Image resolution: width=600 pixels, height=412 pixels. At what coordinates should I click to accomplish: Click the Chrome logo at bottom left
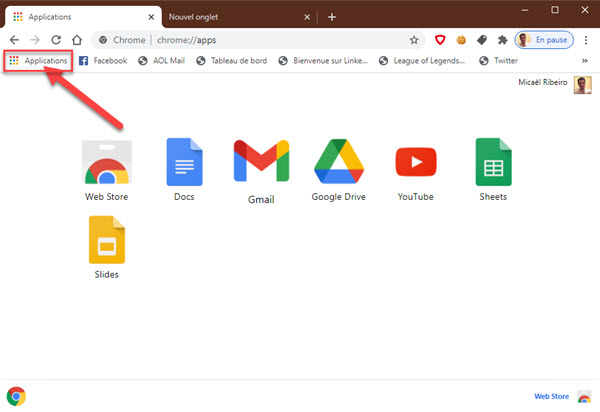click(16, 396)
